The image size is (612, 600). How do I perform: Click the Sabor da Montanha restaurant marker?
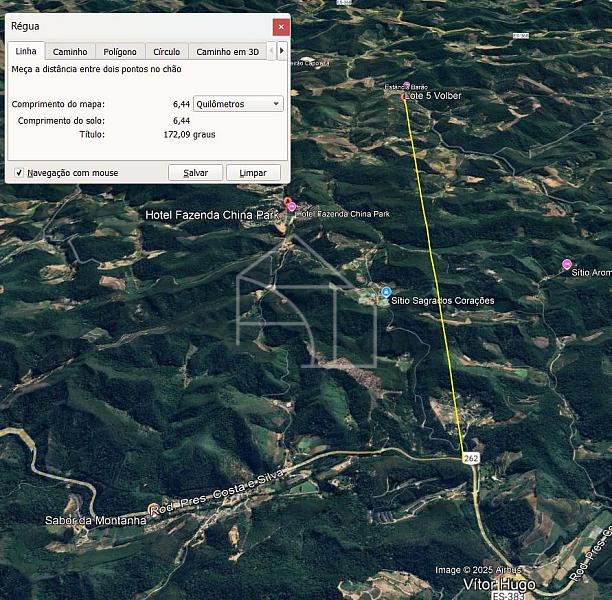(152, 508)
